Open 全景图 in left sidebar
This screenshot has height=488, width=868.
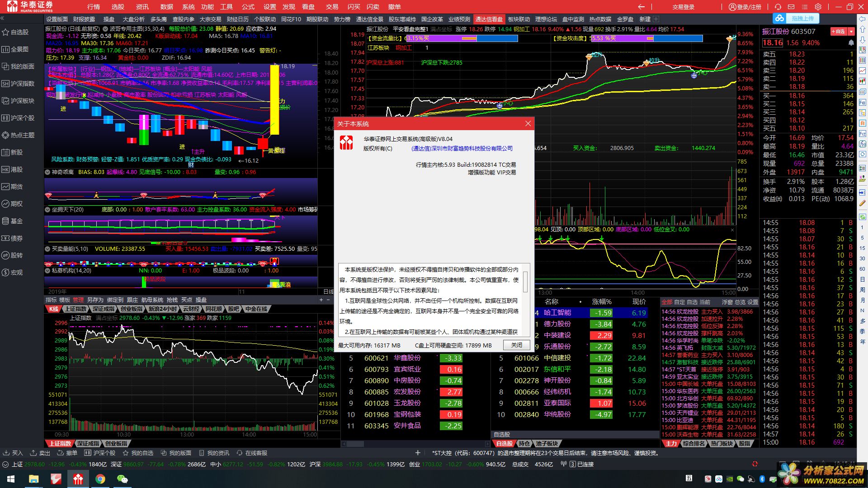click(15, 49)
